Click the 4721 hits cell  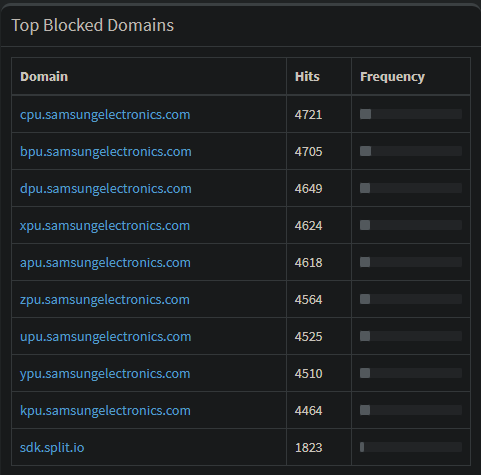tap(308, 115)
